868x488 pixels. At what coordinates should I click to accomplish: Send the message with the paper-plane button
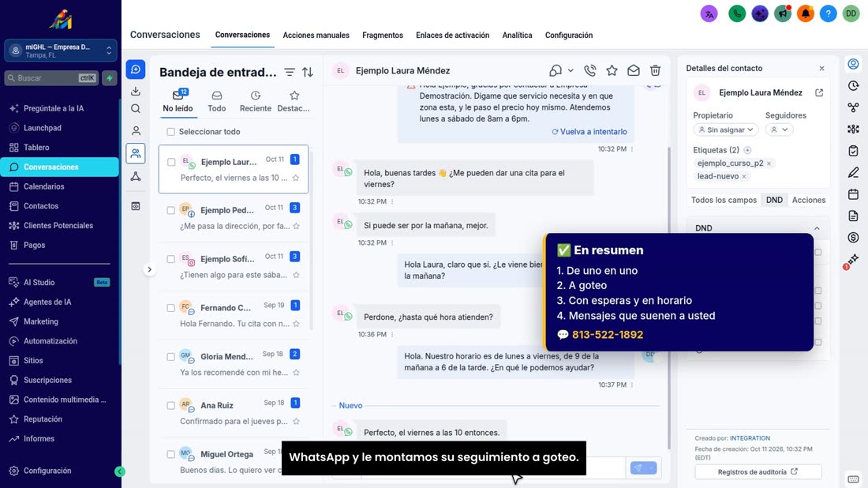(638, 468)
